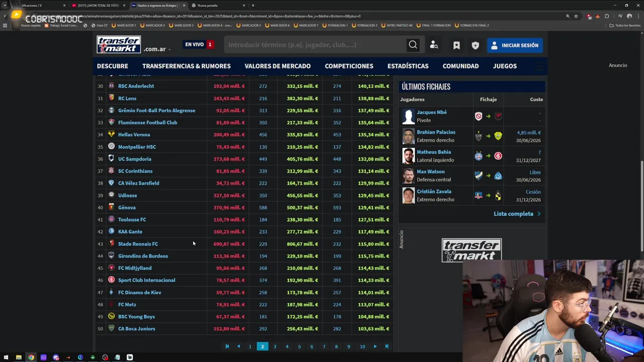Click 103,63 mill. € balance of Boca Juniors

pos(373,329)
